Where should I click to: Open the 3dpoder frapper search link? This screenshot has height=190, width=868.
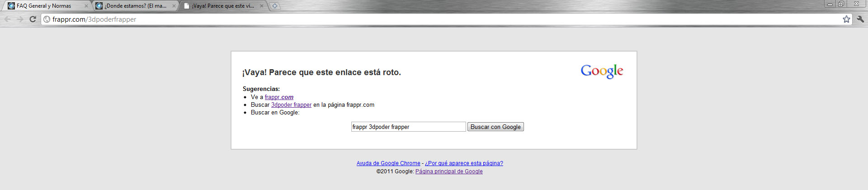291,105
